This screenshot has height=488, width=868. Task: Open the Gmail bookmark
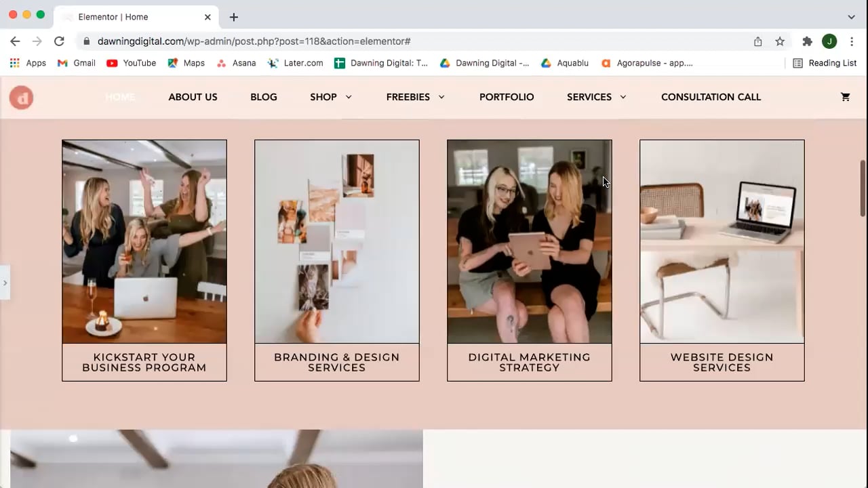point(77,63)
